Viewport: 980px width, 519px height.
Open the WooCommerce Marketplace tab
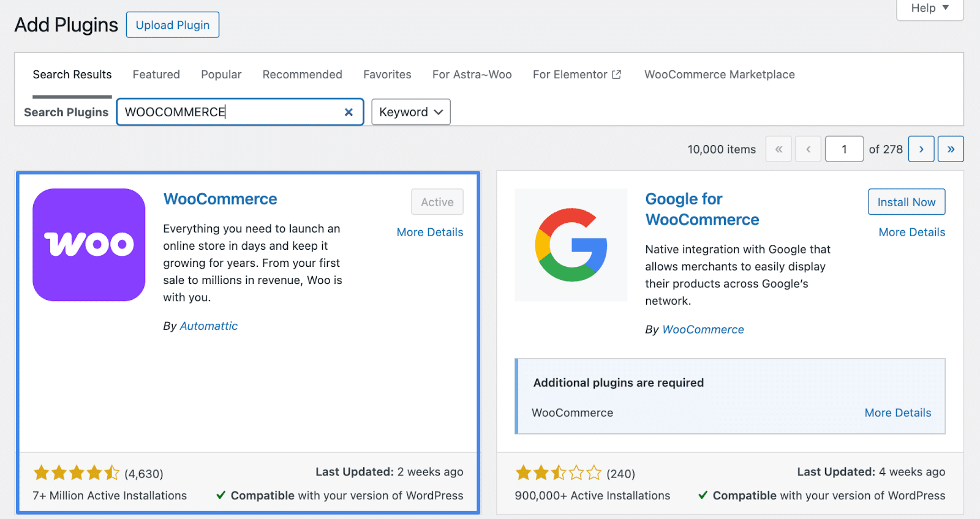coord(720,75)
